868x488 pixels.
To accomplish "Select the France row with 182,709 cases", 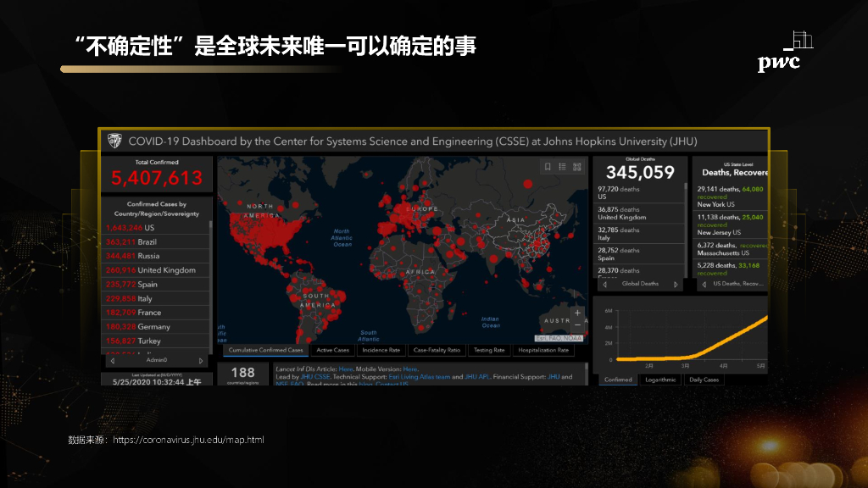I will click(x=156, y=313).
